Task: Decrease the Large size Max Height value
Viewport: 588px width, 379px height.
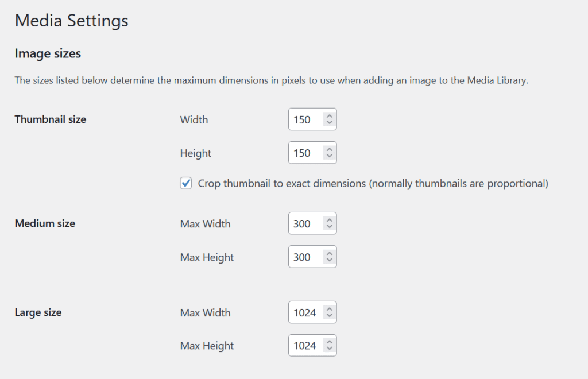Action: (x=330, y=349)
